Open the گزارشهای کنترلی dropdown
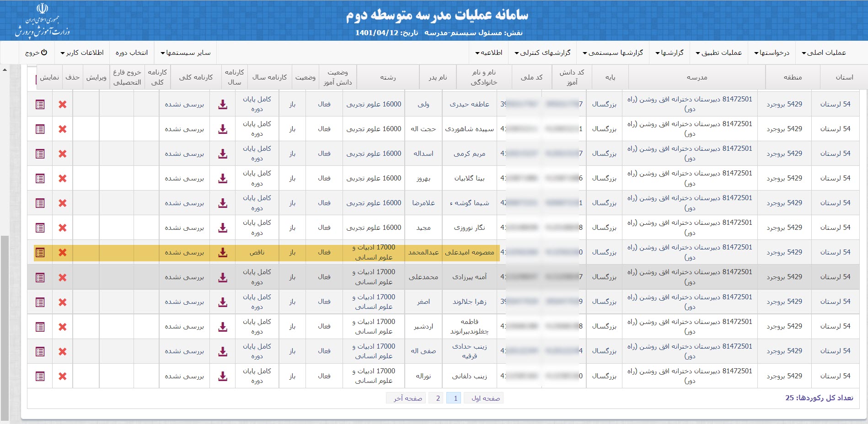The height and width of the screenshot is (424, 868). [542, 53]
